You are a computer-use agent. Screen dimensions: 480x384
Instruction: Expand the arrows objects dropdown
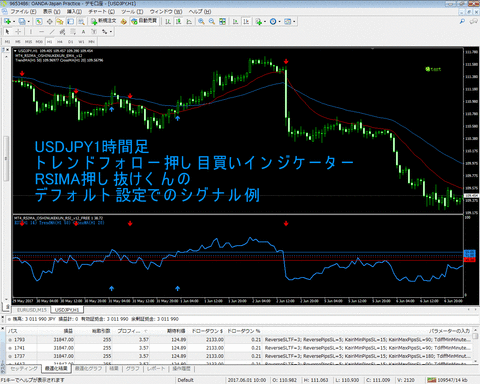(111, 32)
